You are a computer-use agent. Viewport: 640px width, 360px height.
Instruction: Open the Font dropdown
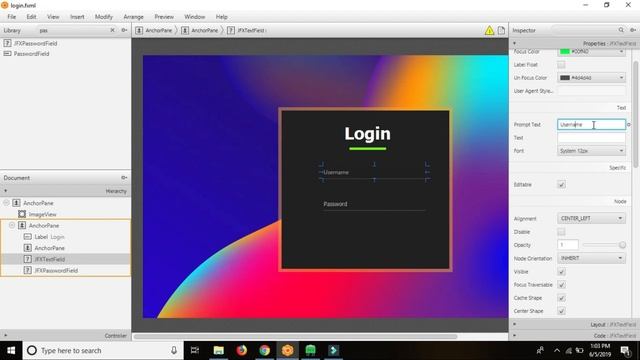591,151
